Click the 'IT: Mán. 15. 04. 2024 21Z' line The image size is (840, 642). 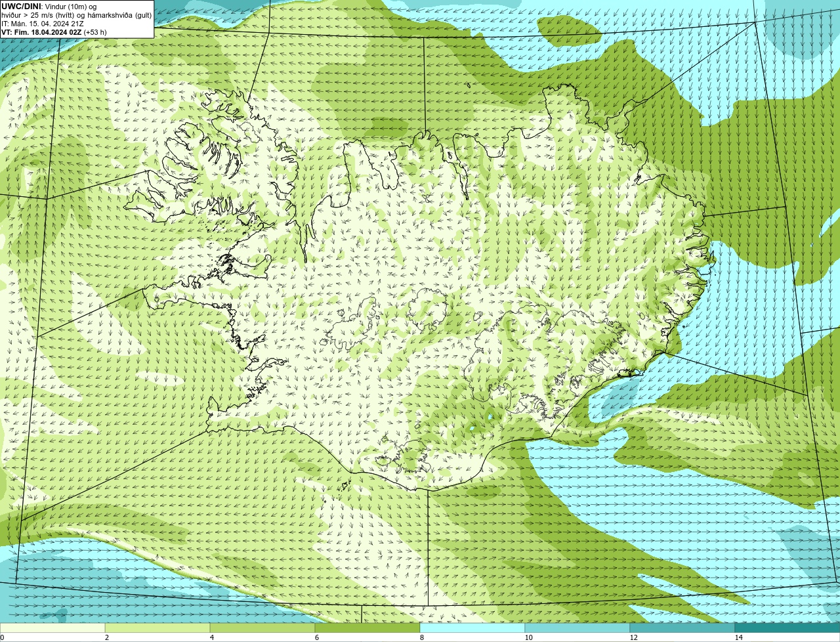(42, 24)
